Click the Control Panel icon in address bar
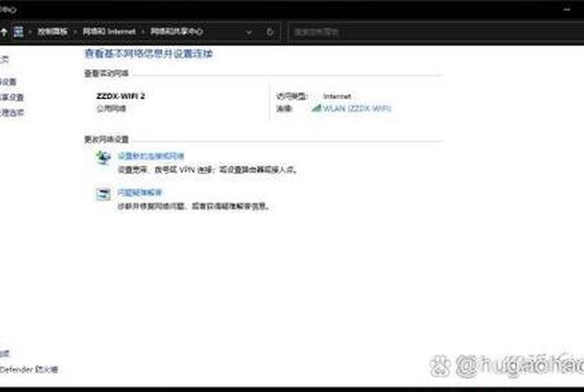Screen dimensions: 584x392 (18, 32)
